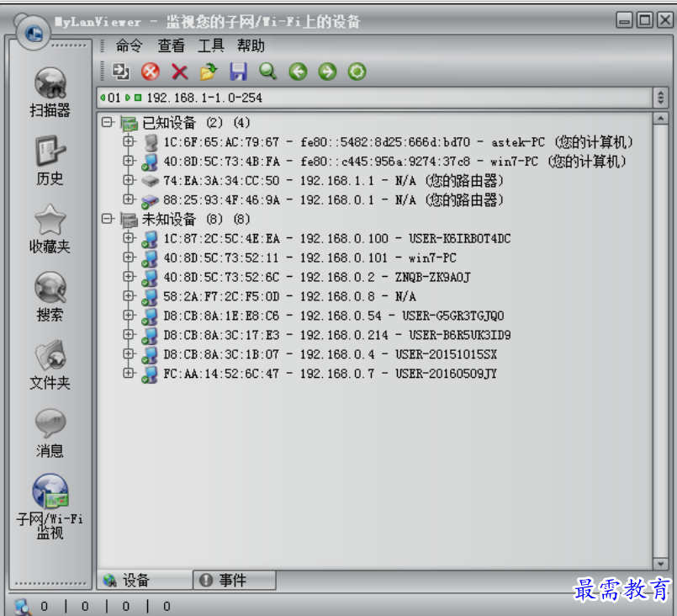
Task: Open the 文件夹 folders panel
Action: click(x=50, y=353)
